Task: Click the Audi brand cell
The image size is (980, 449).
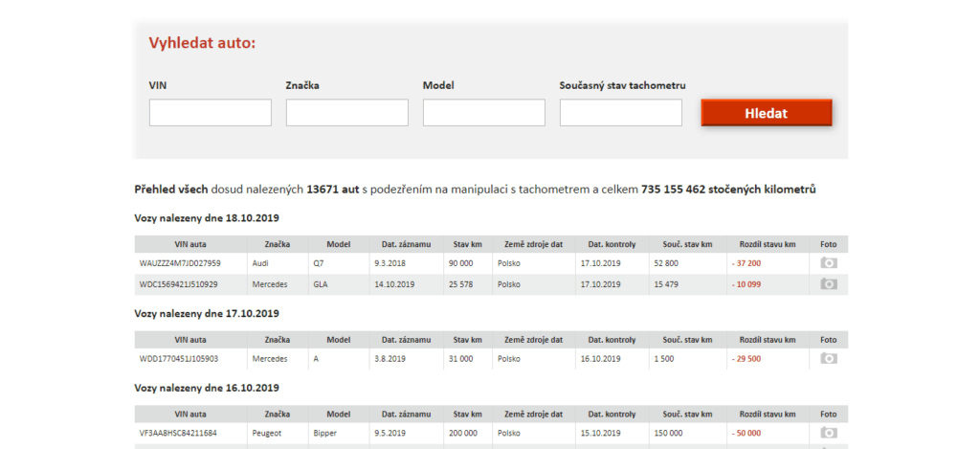Action: (260, 263)
